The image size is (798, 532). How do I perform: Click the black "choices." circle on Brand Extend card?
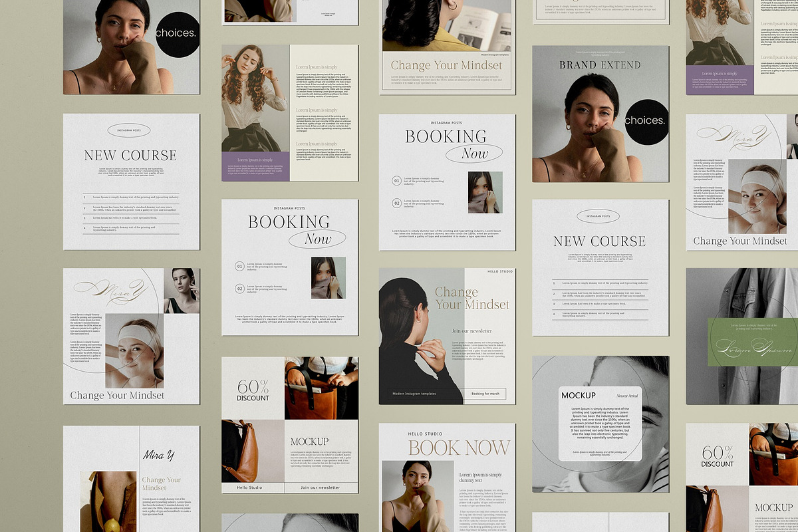tap(644, 120)
